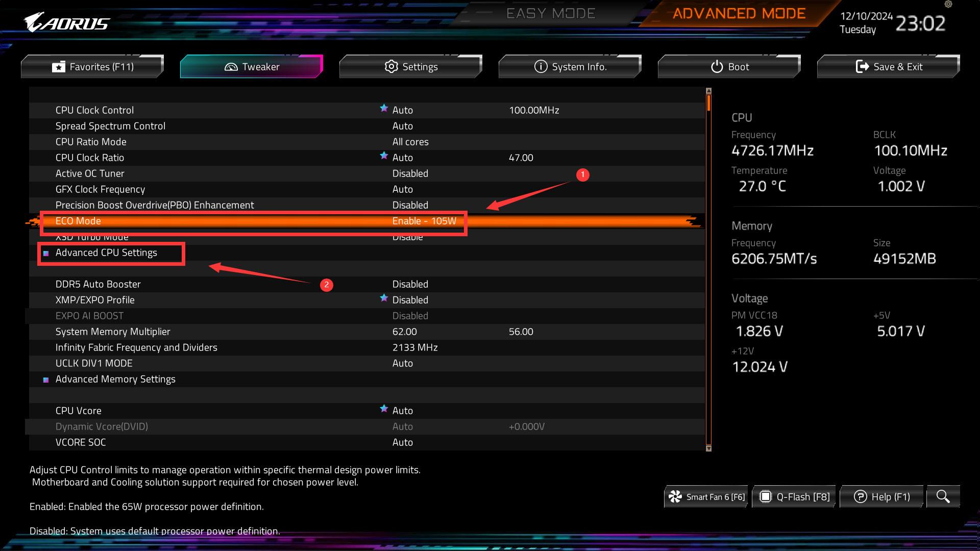
Task: Click scrollbar down arrow of settings list
Action: tap(708, 448)
